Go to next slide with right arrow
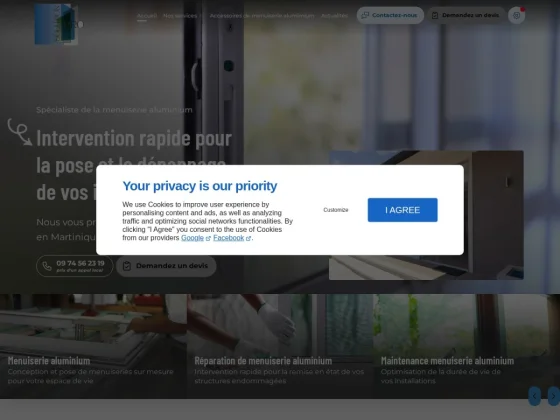 pos(554,396)
